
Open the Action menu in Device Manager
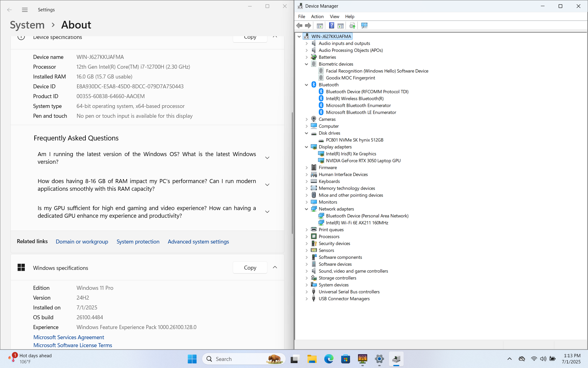317,17
